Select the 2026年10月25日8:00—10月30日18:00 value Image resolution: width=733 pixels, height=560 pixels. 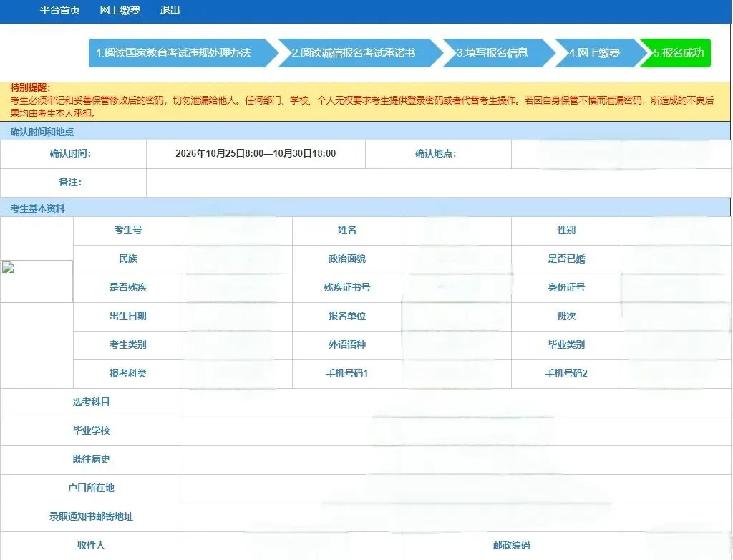coord(256,153)
